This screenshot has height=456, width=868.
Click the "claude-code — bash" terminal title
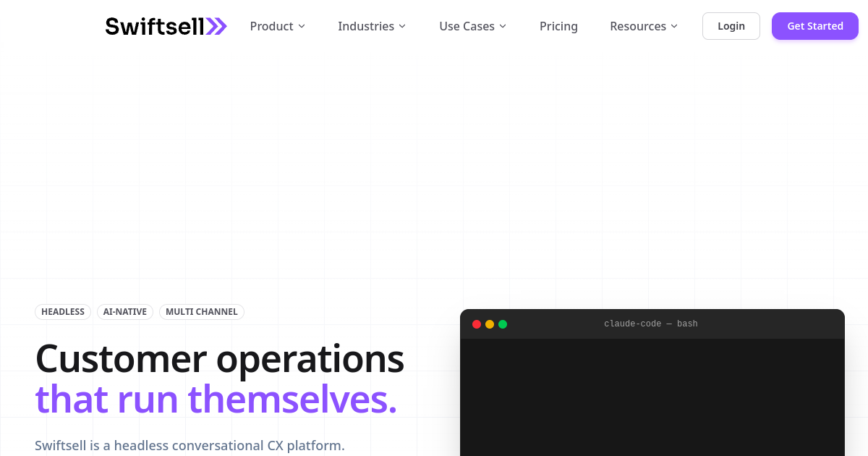pos(651,324)
